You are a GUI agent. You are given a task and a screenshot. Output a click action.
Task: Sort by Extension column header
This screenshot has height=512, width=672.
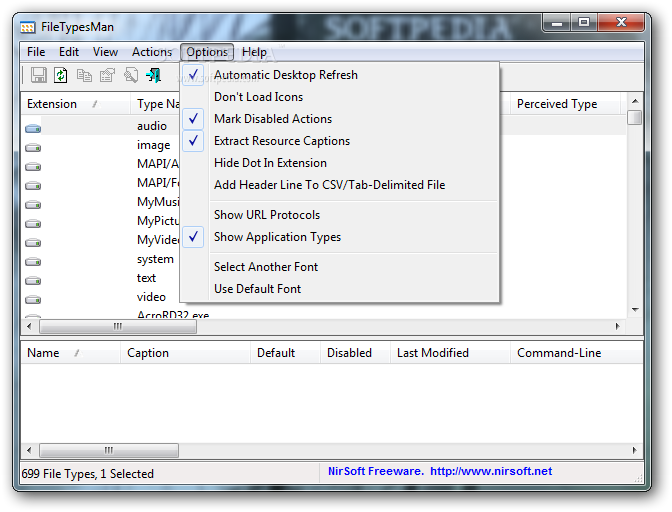75,104
